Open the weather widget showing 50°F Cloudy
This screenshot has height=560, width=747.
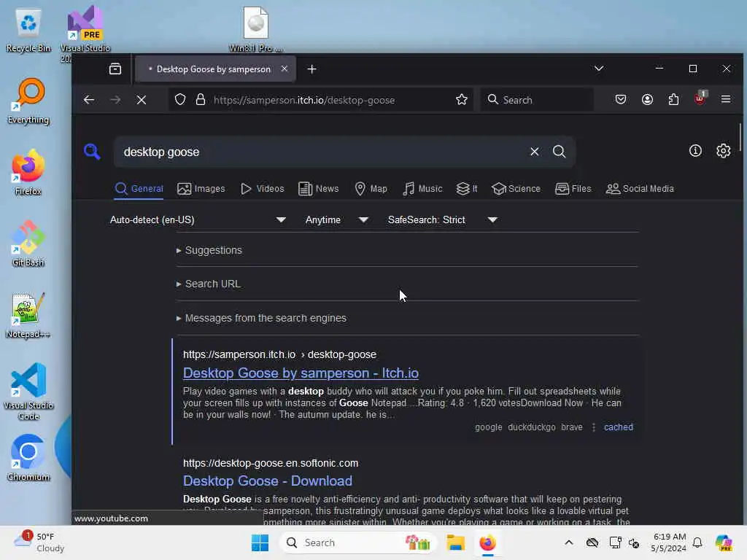point(39,542)
